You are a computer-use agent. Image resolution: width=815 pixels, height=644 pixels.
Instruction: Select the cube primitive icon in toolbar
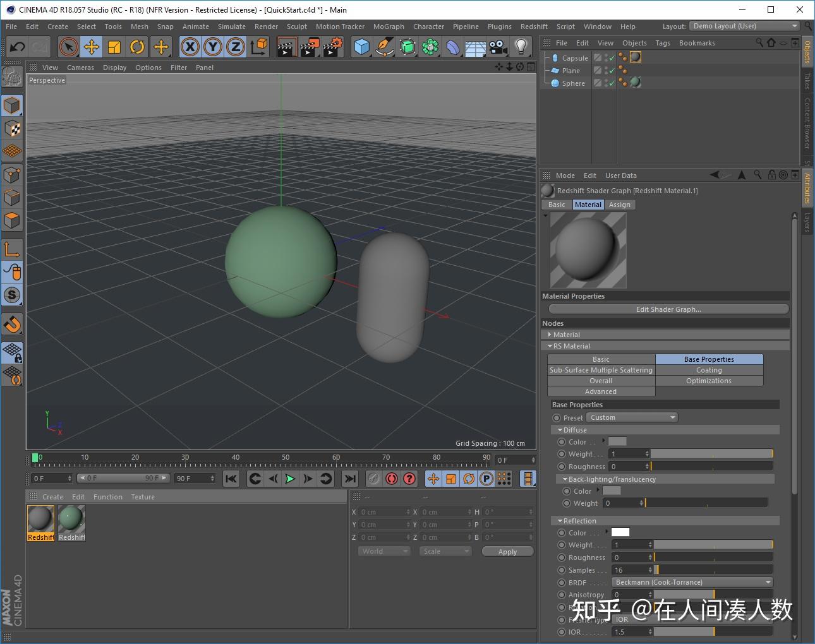[x=362, y=47]
